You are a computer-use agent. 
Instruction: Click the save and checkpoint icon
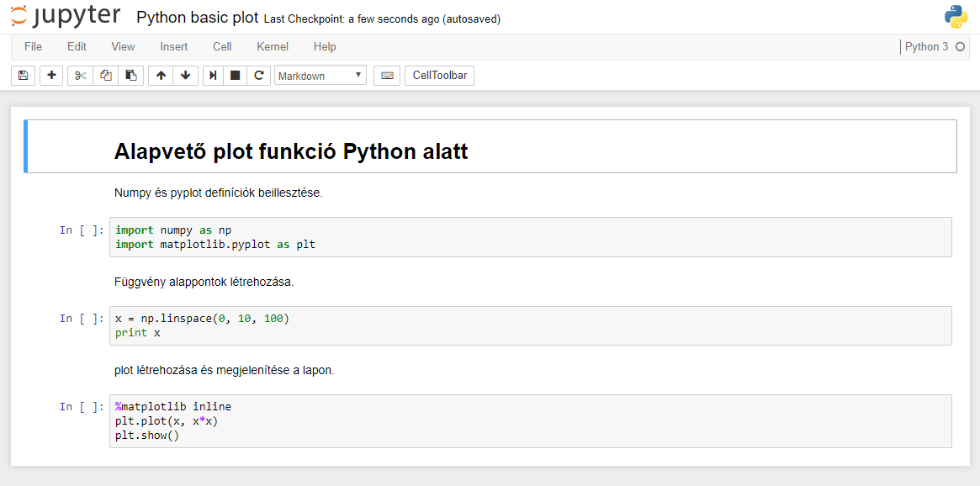23,76
